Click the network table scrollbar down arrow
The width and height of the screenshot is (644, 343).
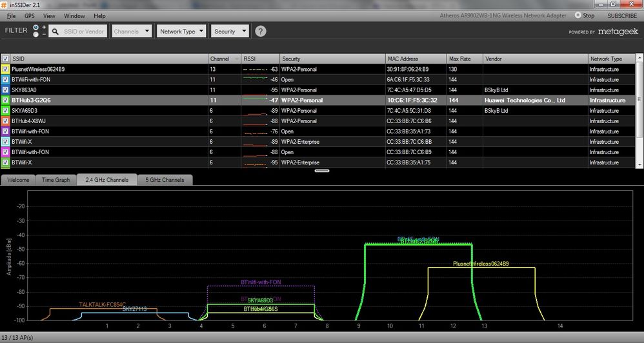639,164
